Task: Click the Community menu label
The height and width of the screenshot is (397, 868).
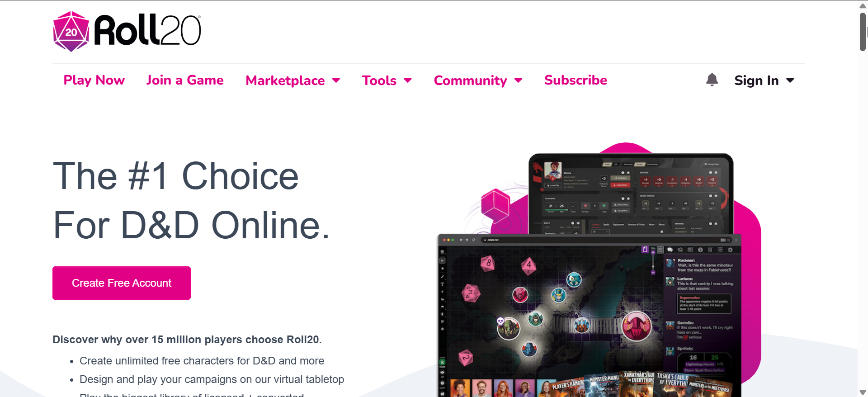Action: [470, 80]
